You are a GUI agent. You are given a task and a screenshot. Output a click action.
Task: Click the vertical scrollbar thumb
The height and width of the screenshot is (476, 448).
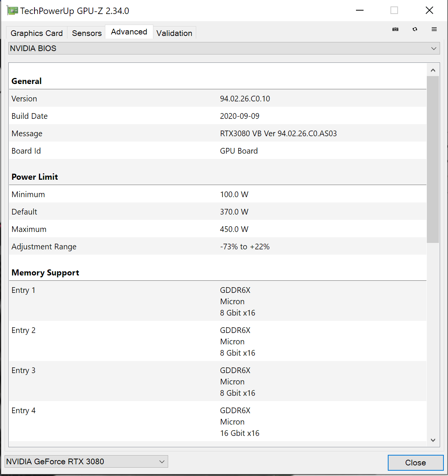(433, 159)
